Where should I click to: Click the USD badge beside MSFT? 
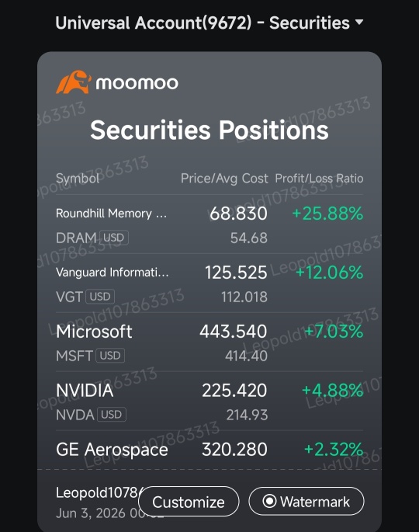coord(110,356)
